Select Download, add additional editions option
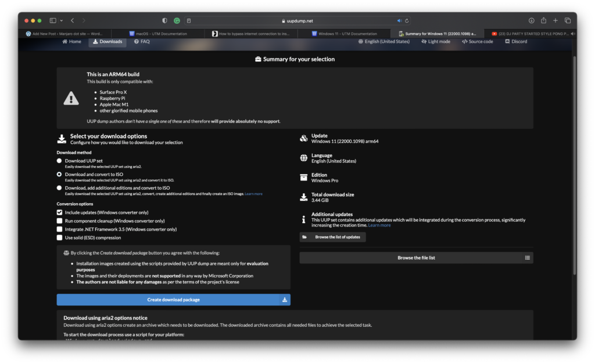Image resolution: width=595 pixels, height=364 pixels. click(x=59, y=188)
